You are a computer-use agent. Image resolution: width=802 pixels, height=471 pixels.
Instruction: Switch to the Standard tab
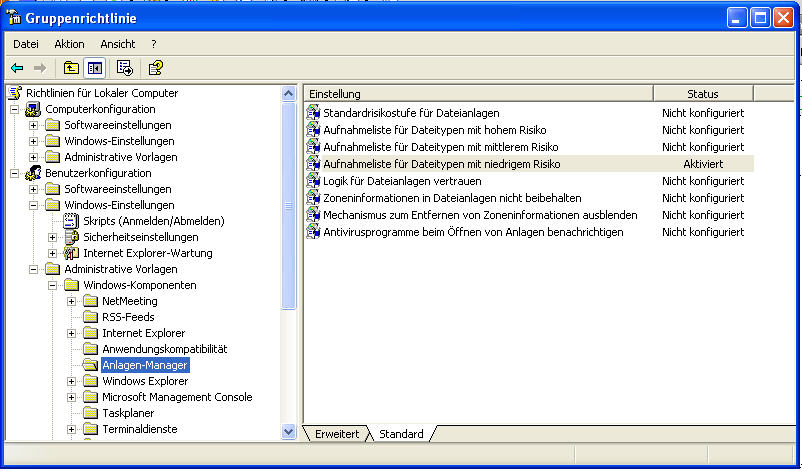[402, 434]
